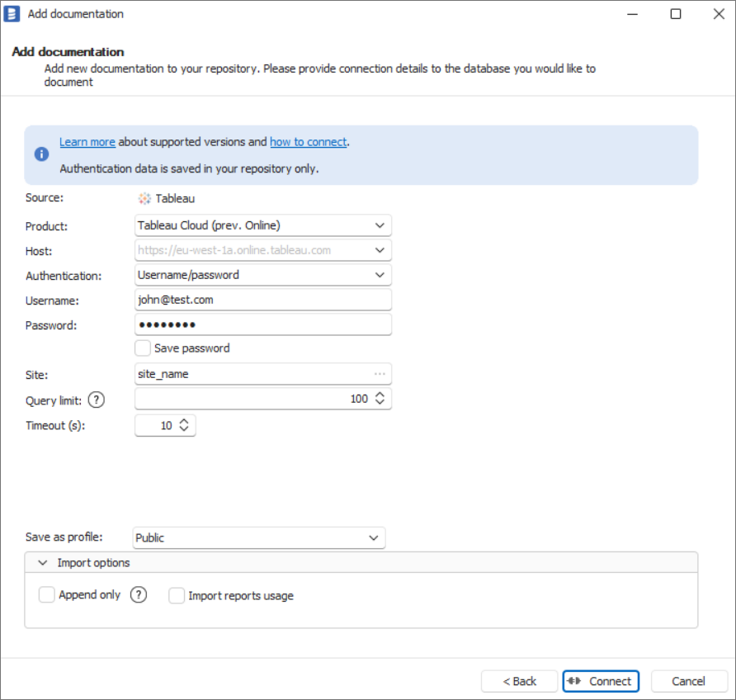The image size is (736, 700).
Task: Minimize the Add documentation window
Action: point(632,14)
